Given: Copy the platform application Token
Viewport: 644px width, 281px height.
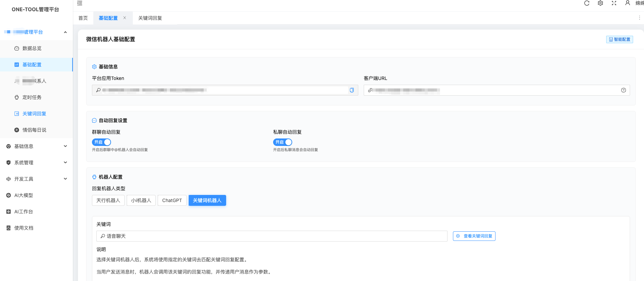Looking at the screenshot, I should pyautogui.click(x=352, y=90).
